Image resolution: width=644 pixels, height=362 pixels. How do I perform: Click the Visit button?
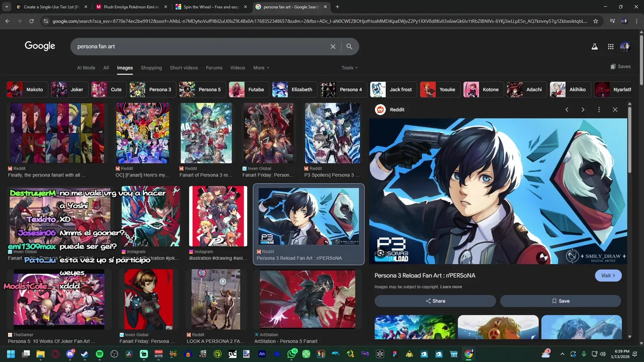pyautogui.click(x=608, y=276)
